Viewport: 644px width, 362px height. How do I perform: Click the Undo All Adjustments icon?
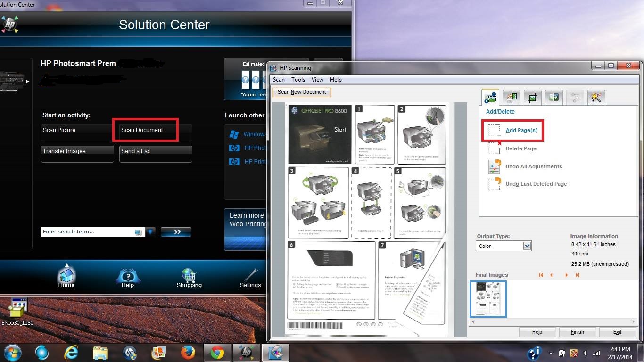[x=494, y=166]
